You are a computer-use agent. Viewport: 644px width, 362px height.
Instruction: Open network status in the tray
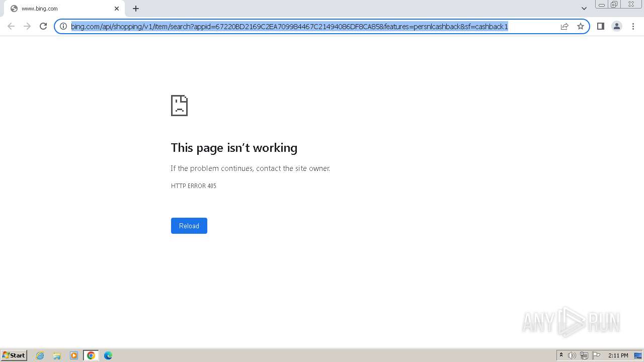click(x=584, y=355)
